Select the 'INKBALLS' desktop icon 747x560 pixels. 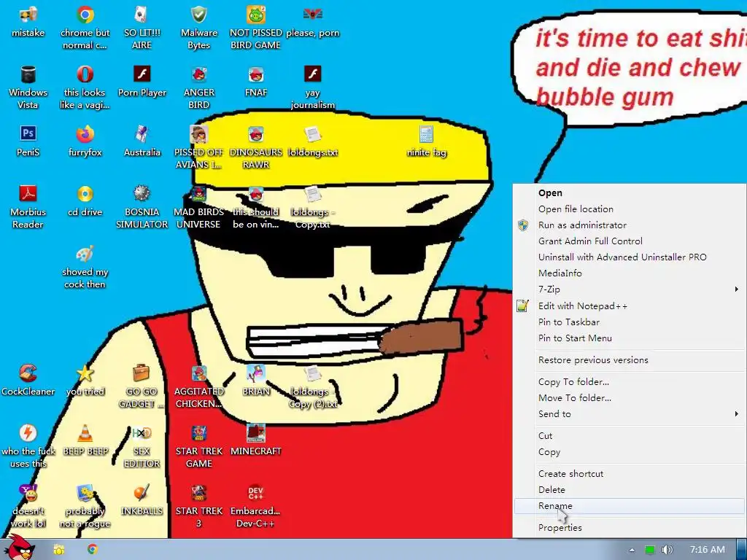tap(142, 500)
